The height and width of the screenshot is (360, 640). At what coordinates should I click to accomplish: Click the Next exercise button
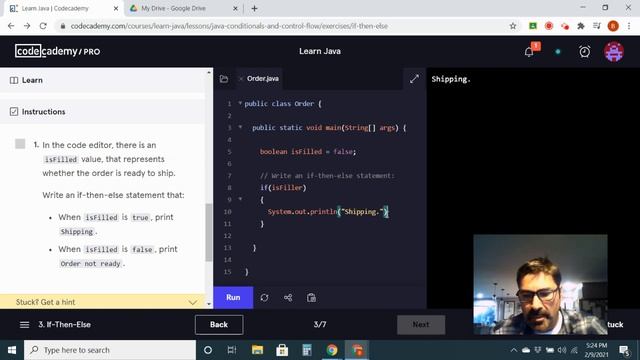pos(421,325)
